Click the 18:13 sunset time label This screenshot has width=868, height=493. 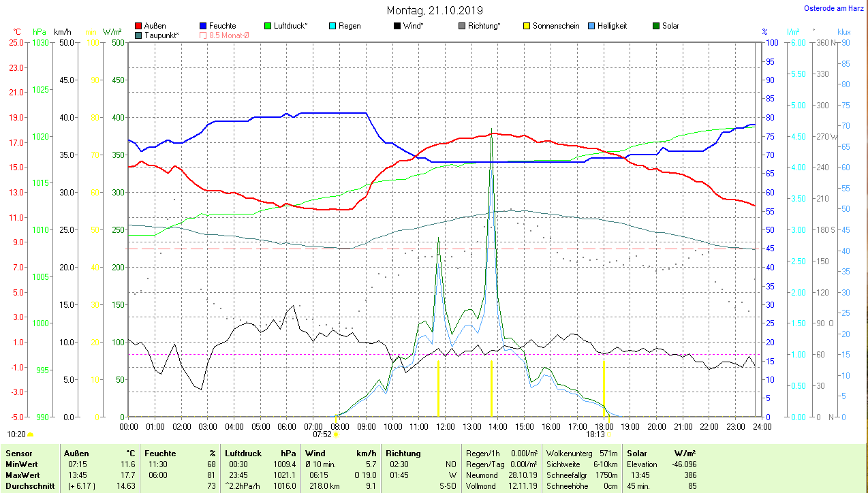coord(595,434)
